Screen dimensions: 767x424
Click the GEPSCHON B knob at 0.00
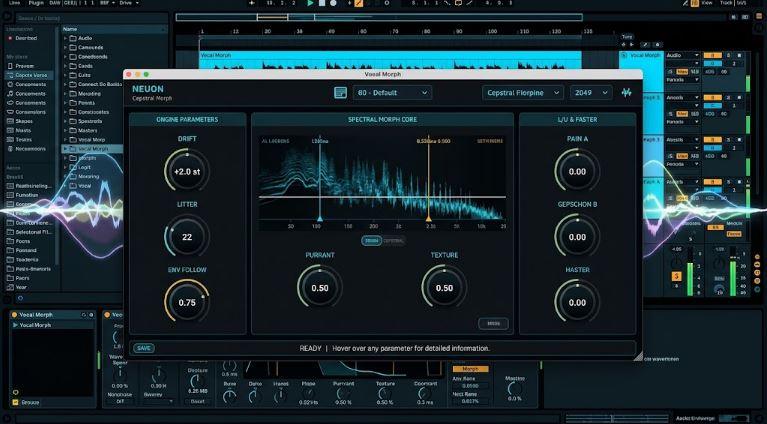click(577, 237)
